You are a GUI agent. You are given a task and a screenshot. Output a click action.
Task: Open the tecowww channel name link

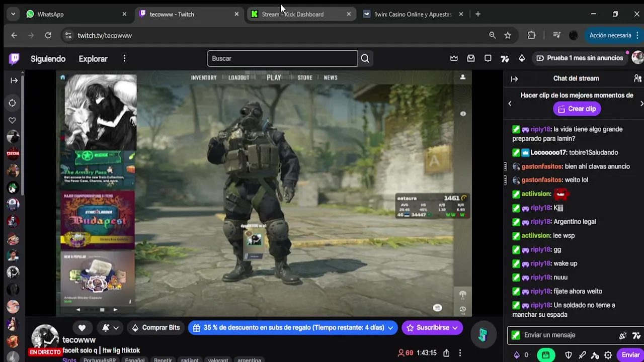pyautogui.click(x=79, y=340)
